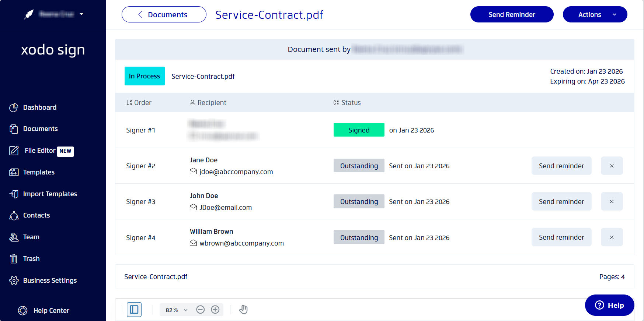This screenshot has width=644, height=321.
Task: Click the Templates icon in sidebar
Action: pyautogui.click(x=14, y=172)
